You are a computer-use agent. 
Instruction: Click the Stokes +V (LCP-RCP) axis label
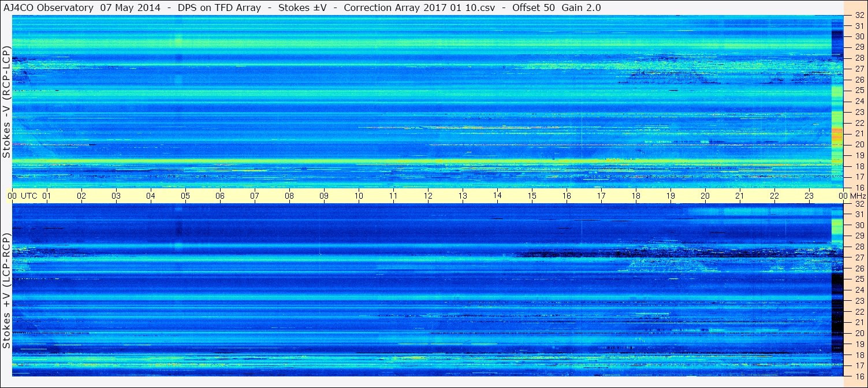tap(6, 291)
